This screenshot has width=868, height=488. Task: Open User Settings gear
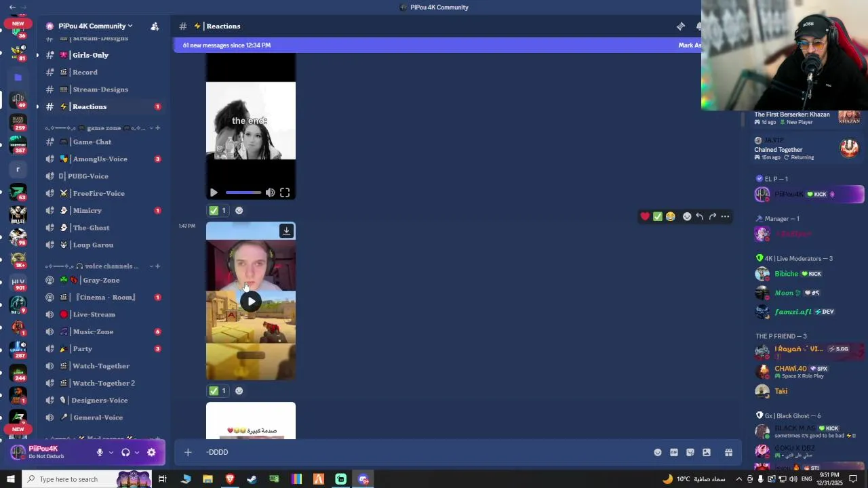[x=151, y=453]
